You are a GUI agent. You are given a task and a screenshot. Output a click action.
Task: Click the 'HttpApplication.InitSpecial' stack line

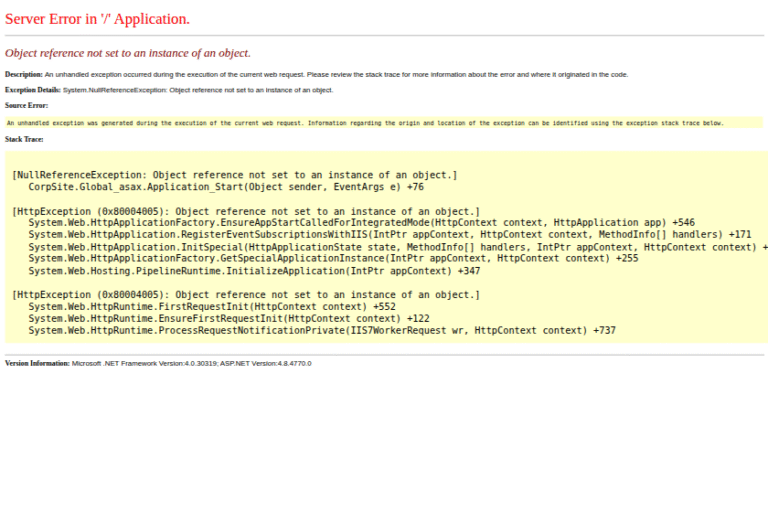click(x=395, y=246)
